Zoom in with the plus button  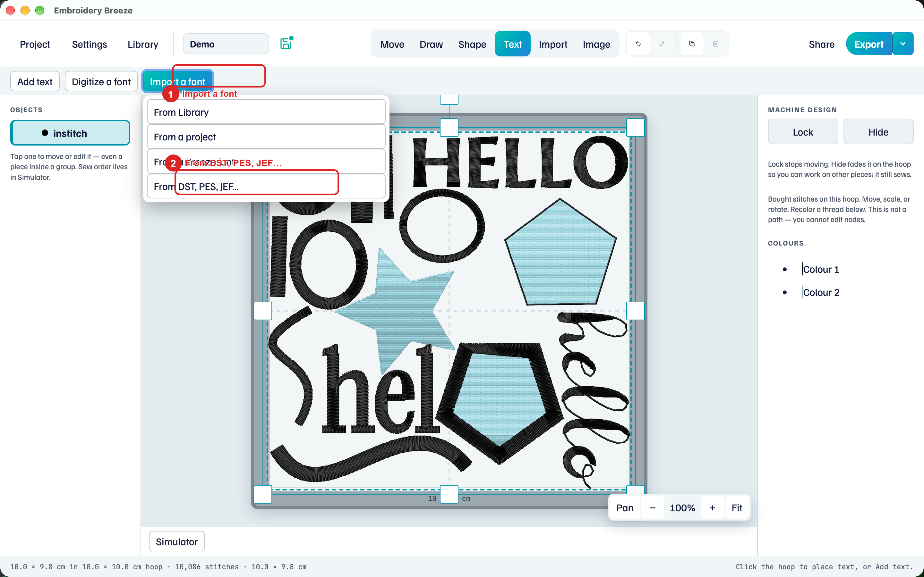pos(712,507)
